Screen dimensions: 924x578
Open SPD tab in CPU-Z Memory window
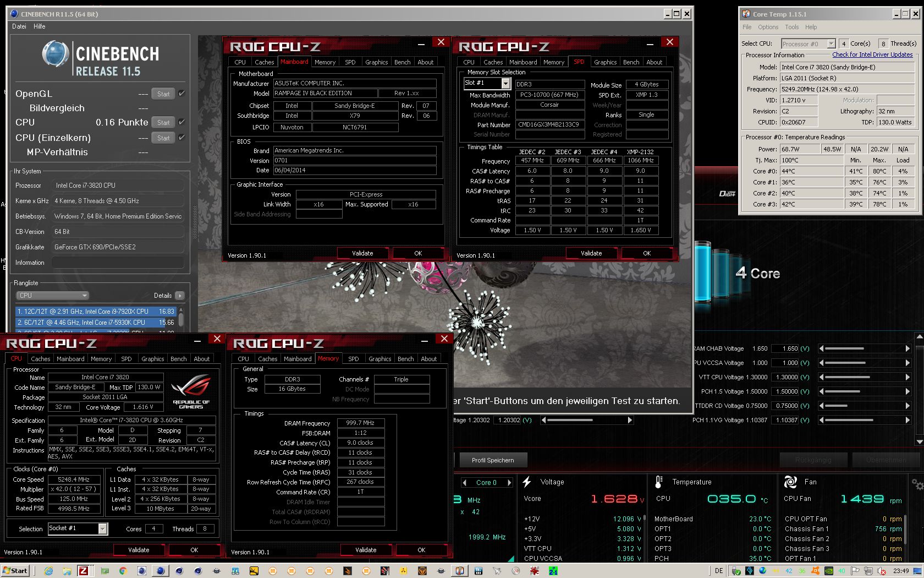click(354, 359)
